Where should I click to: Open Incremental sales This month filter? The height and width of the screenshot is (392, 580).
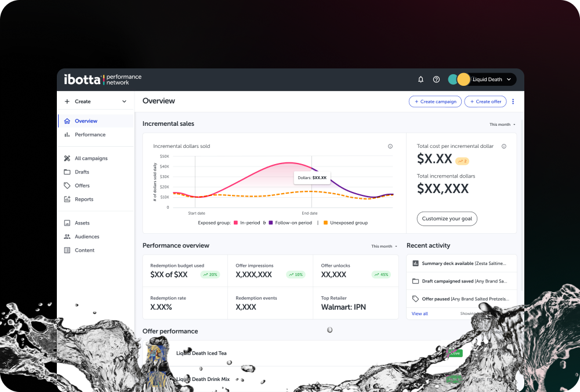click(x=502, y=124)
